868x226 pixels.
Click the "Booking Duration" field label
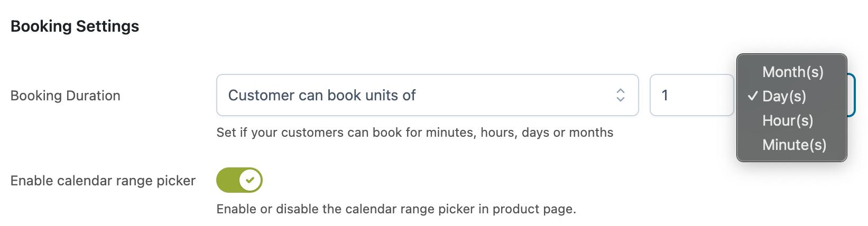66,96
